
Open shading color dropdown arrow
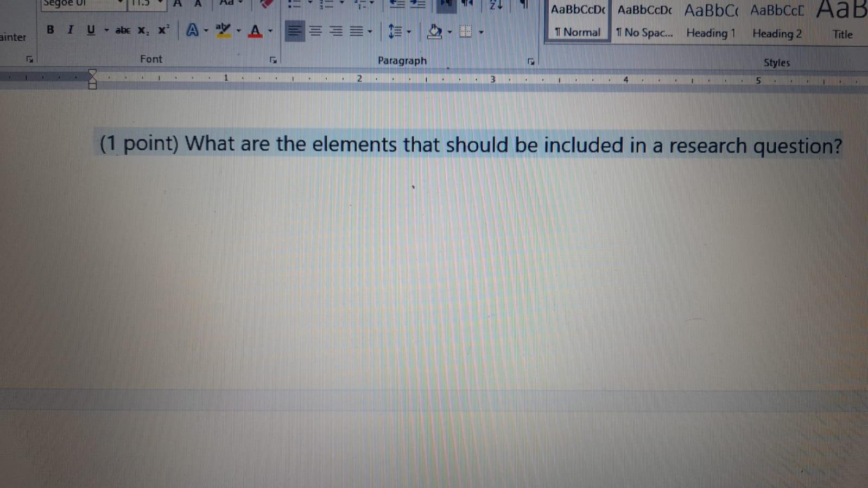click(x=449, y=32)
